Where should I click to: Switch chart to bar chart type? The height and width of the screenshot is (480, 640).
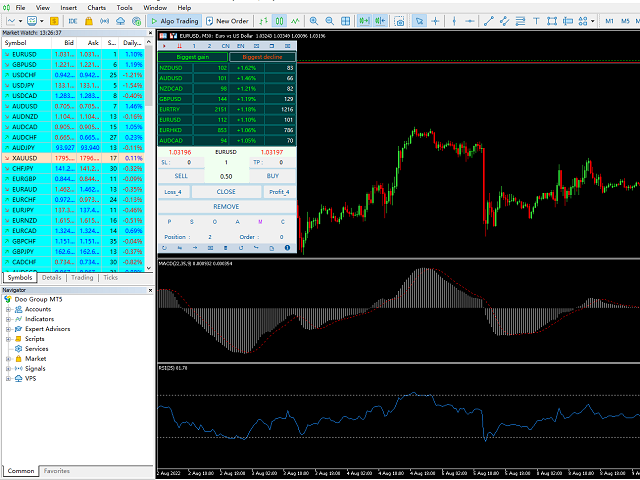pos(264,21)
